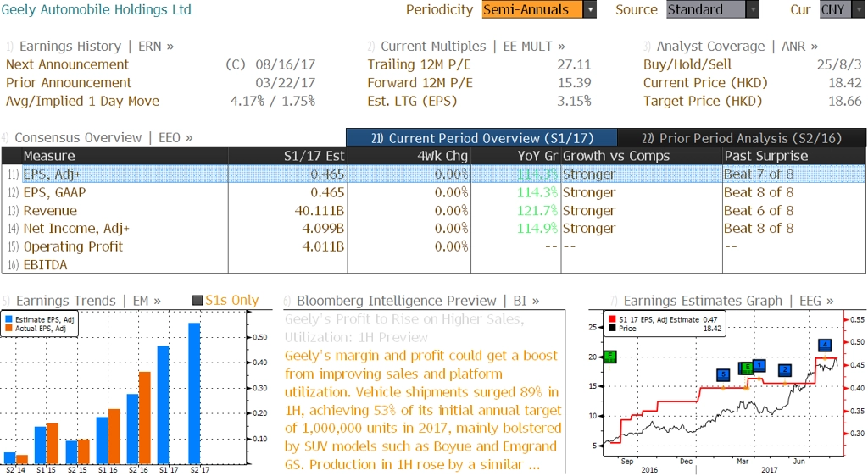This screenshot has height=476, width=868.
Task: Open the Periodicity dropdown arrow
Action: click(590, 9)
